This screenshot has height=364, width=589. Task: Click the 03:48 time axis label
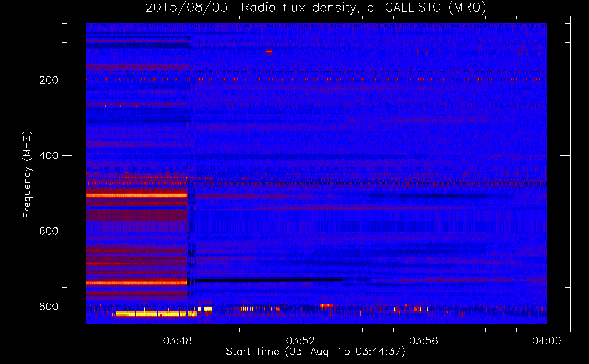click(178, 341)
